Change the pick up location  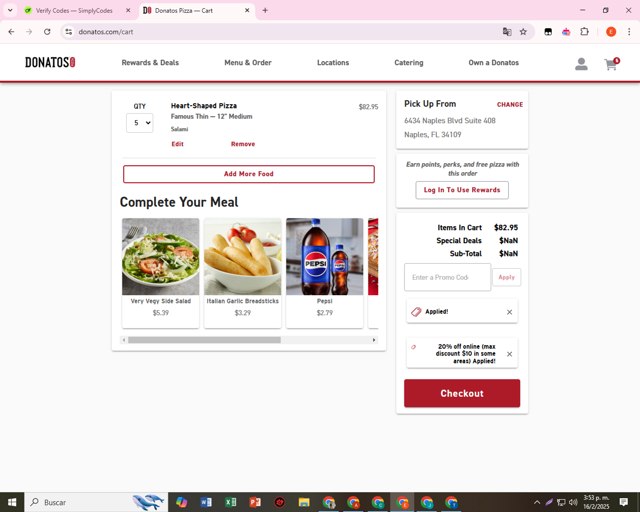click(x=510, y=105)
